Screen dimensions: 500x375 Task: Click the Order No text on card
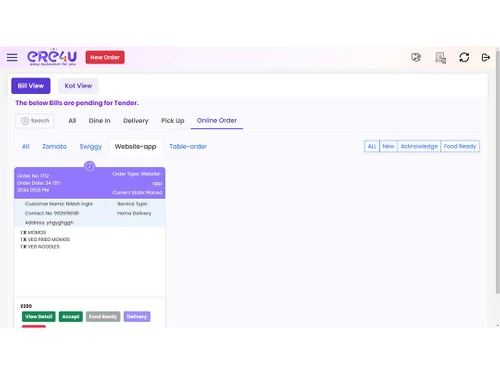point(33,176)
